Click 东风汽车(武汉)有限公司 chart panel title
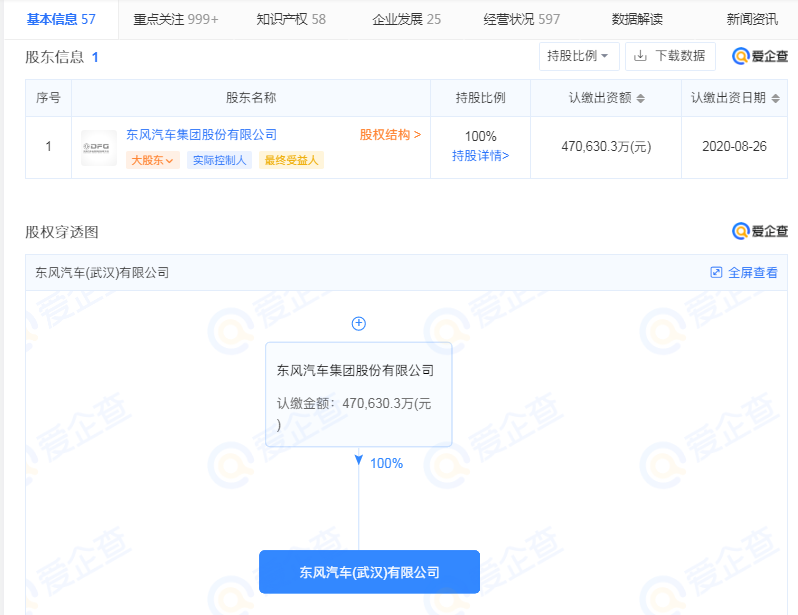Viewport: 798px width, 615px height. pyautogui.click(x=102, y=273)
